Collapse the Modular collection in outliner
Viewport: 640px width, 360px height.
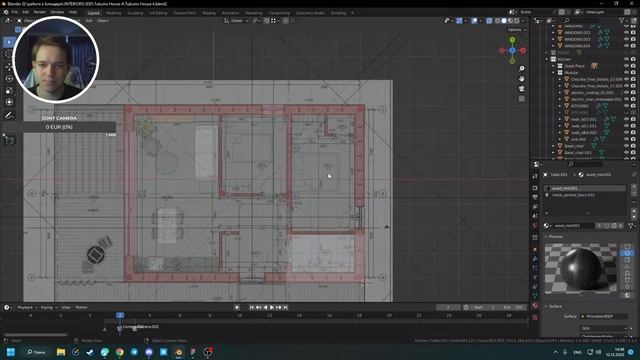(x=554, y=73)
